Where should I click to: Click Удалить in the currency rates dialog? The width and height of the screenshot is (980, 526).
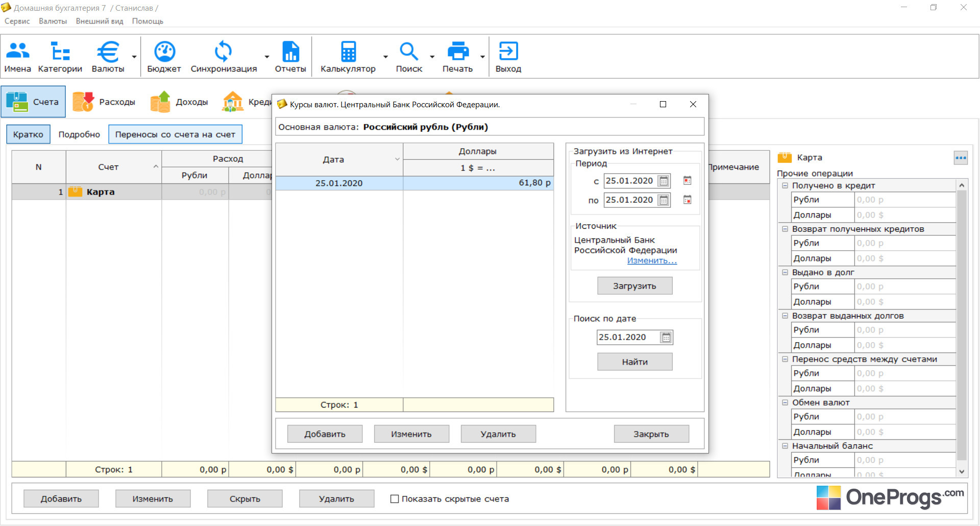click(498, 434)
